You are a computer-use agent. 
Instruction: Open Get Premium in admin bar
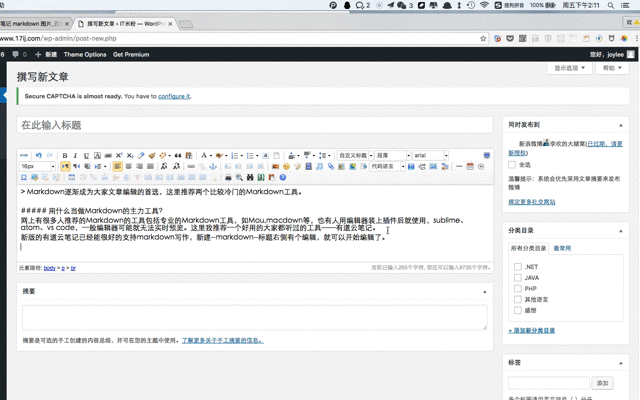[x=131, y=54]
